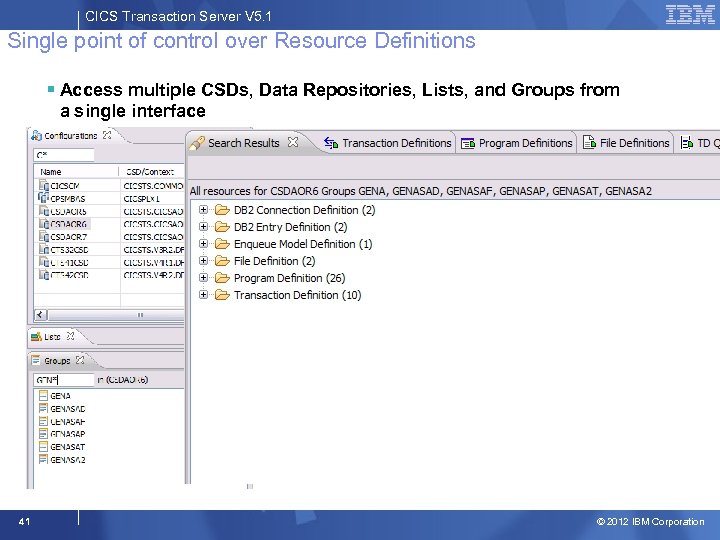The height and width of the screenshot is (540, 720).
Task: Click the Transaction Definition folder icon
Action: [x=222, y=295]
